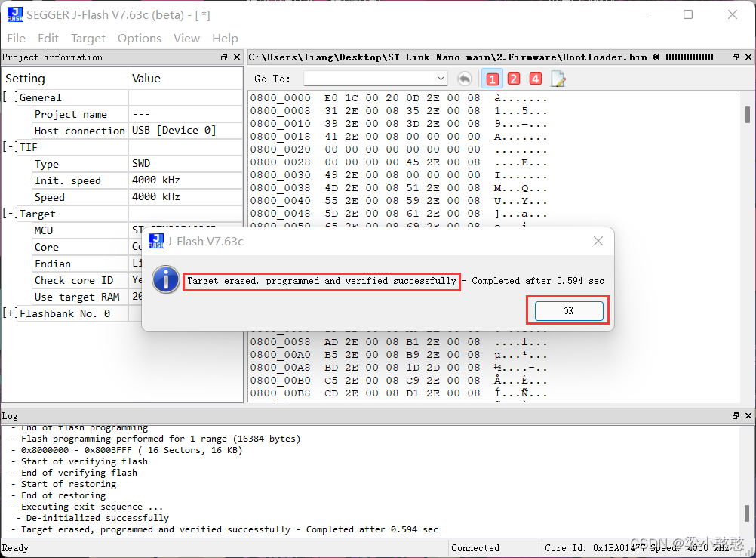Screen dimensions: 756x558
Task: Select the Type SWD value
Action: (141, 164)
